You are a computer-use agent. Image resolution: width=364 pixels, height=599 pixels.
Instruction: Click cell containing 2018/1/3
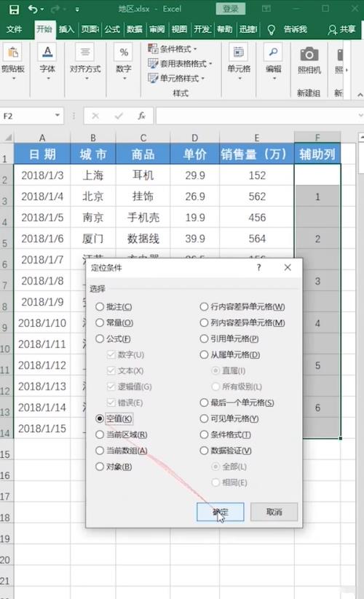42,175
